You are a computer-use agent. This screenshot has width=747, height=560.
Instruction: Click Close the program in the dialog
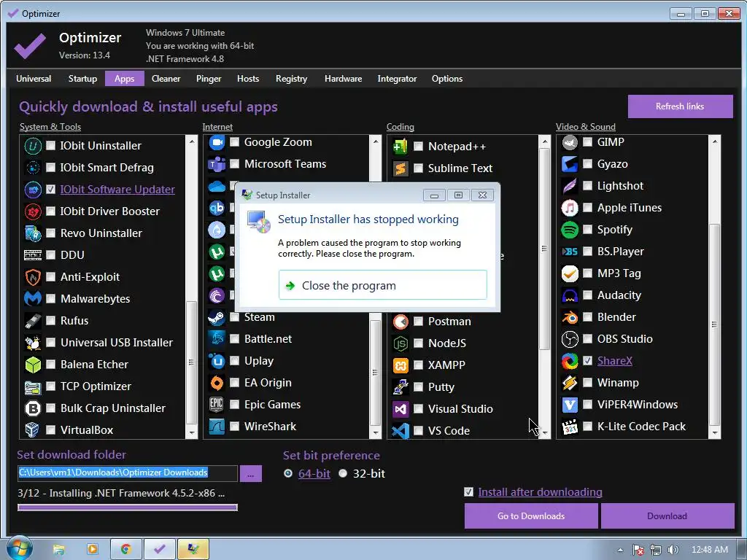click(x=382, y=285)
